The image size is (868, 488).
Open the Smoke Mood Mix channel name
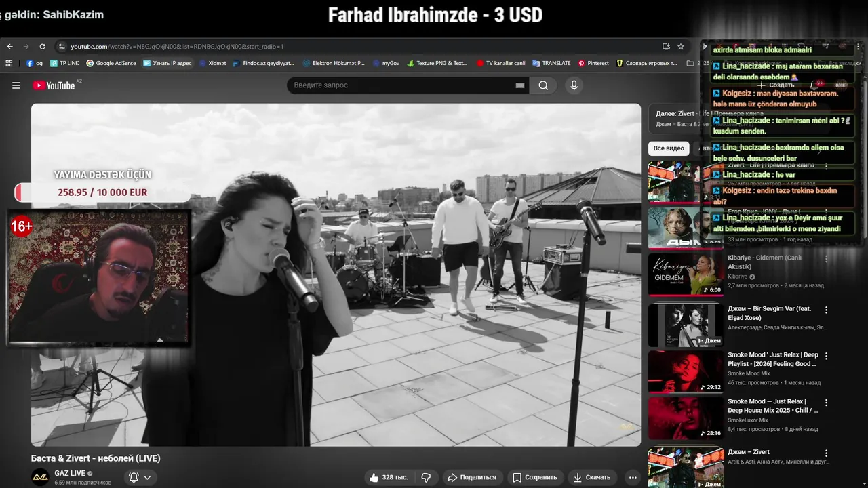[x=749, y=373]
